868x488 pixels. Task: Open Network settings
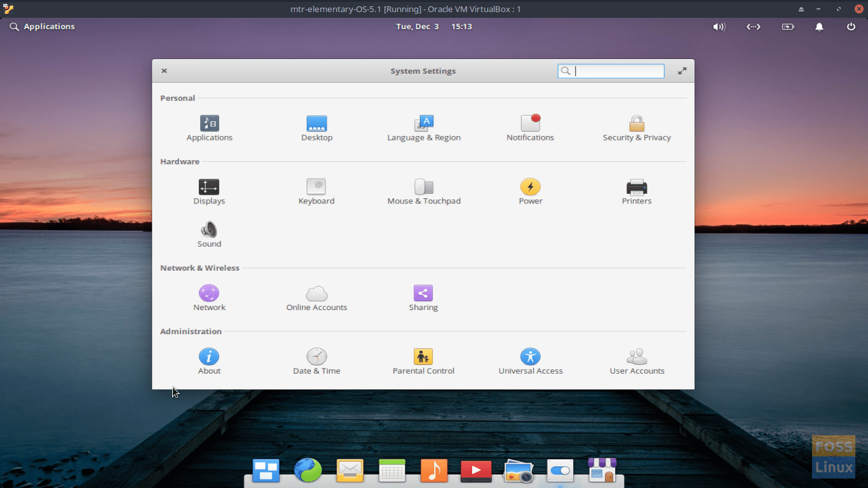pos(209,294)
